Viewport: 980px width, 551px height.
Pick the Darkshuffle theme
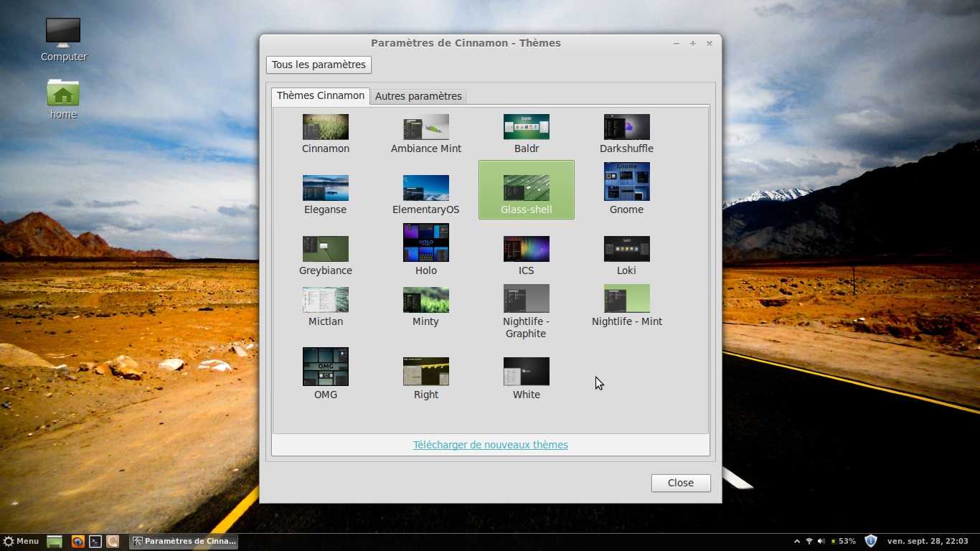[627, 134]
